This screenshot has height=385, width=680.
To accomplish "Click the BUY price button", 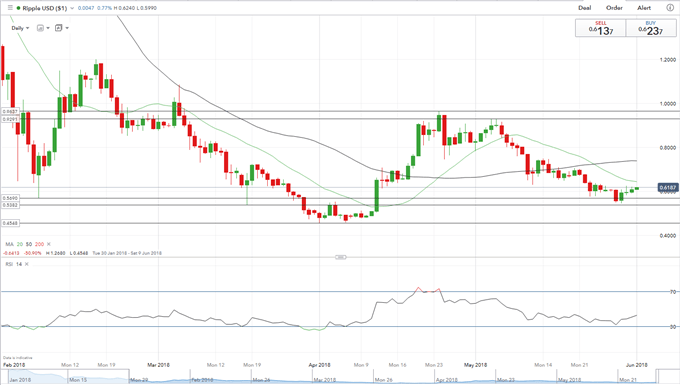I will tap(651, 28).
